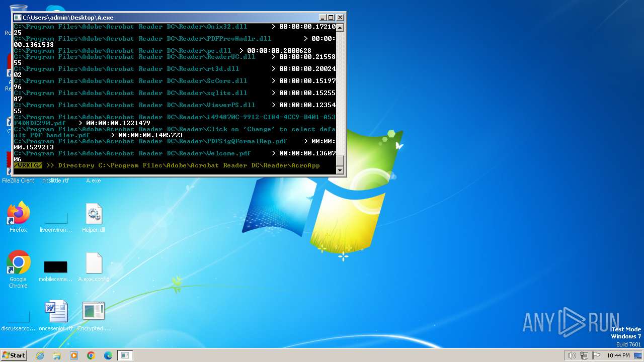The width and height of the screenshot is (644, 362).
Task: Maximize the A.exe console window
Action: [x=331, y=17]
